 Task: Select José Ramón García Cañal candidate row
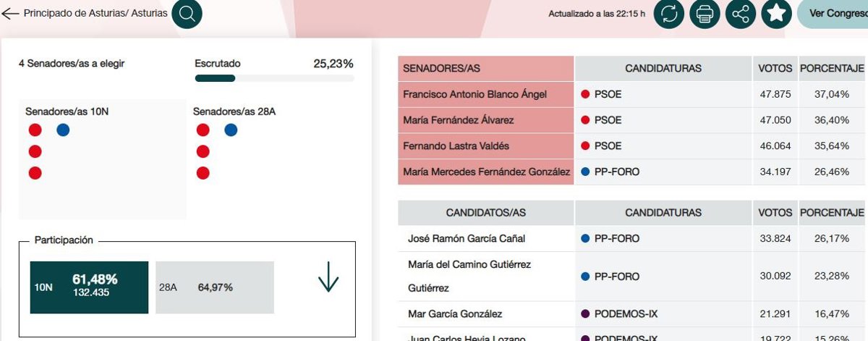[467, 239]
